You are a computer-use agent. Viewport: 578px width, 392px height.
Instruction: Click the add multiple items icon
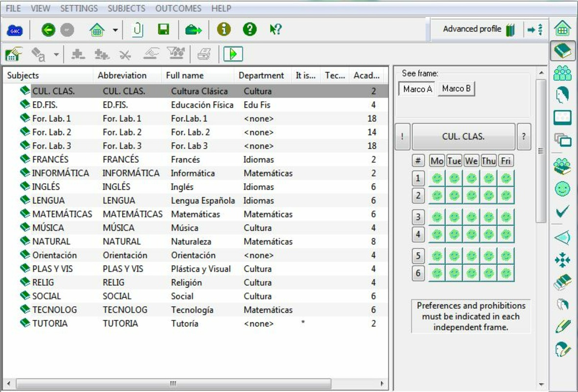coord(101,54)
